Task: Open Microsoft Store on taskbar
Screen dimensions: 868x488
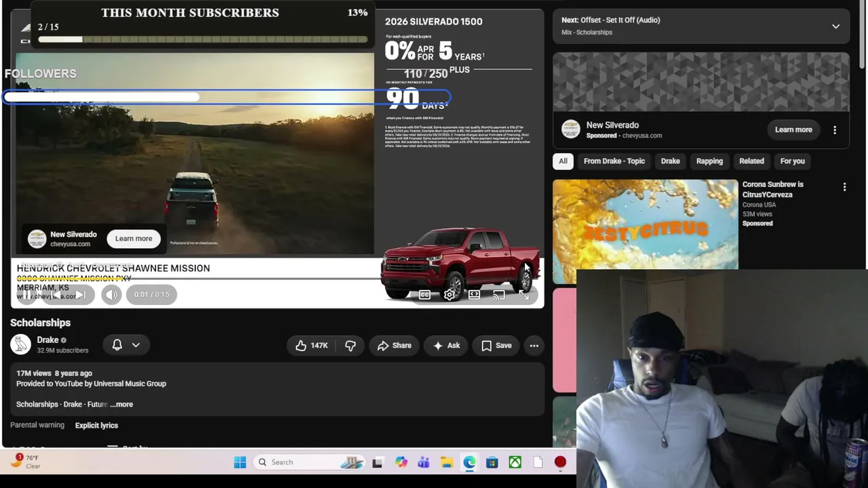Action: tap(492, 462)
